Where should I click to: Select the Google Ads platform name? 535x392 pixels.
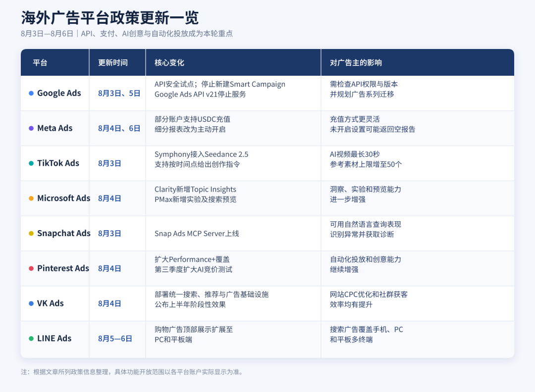pos(59,93)
